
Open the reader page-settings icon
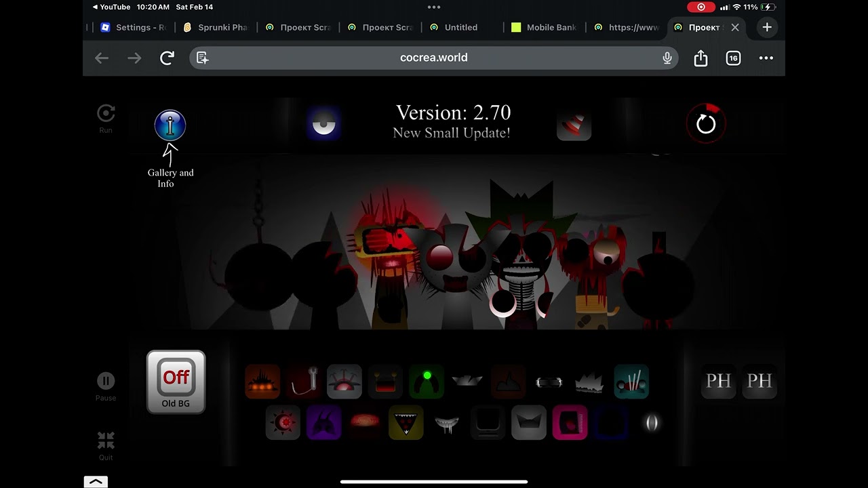click(202, 58)
